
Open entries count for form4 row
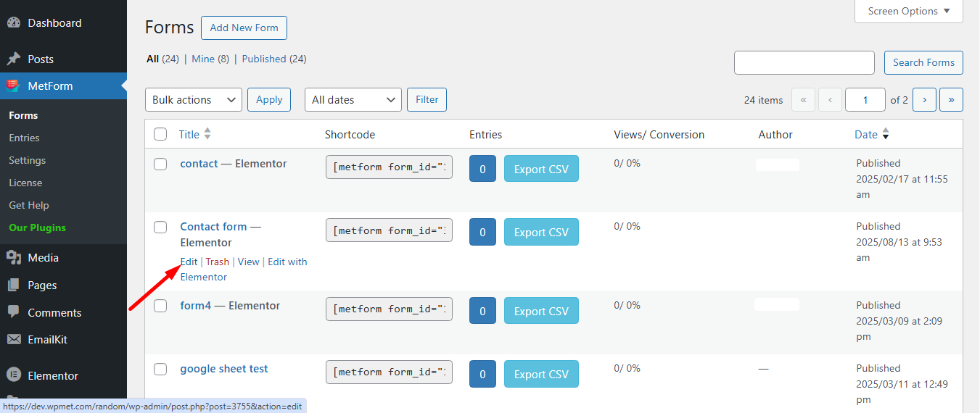click(x=482, y=311)
